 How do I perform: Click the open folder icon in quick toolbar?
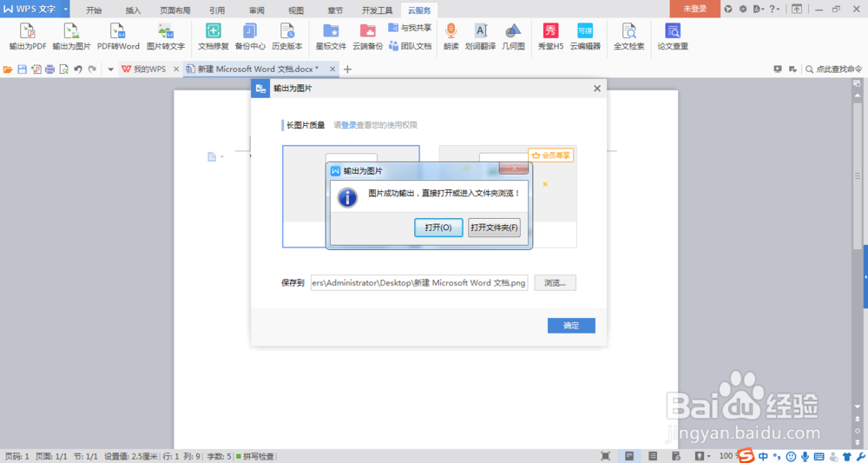tap(8, 69)
